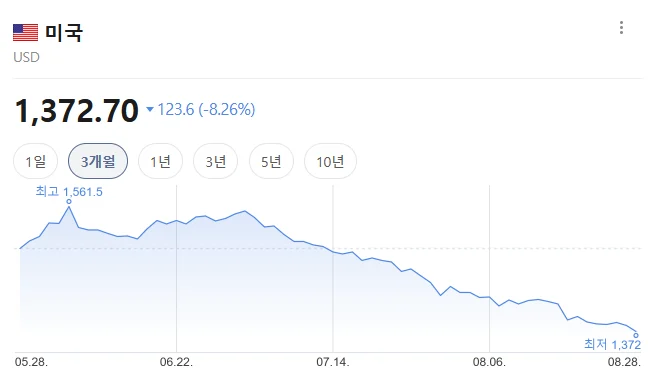Show the 5년 chart range
Viewport: 658px width, 375px height.
click(271, 161)
